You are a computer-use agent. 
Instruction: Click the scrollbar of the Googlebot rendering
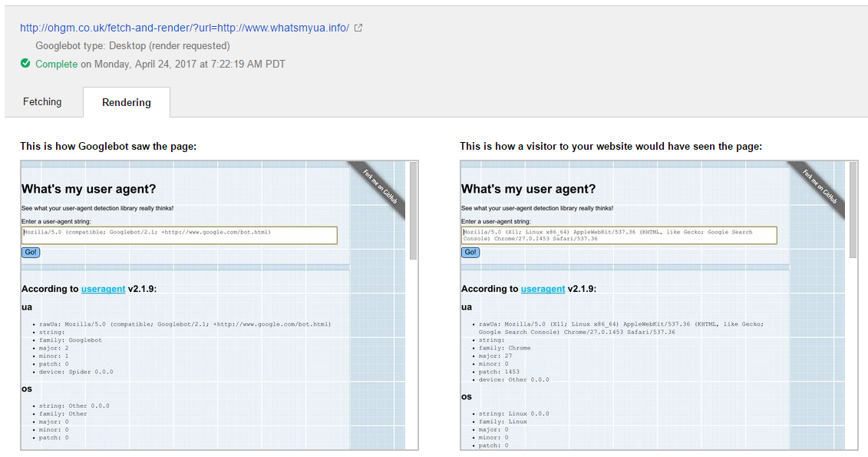[414, 211]
